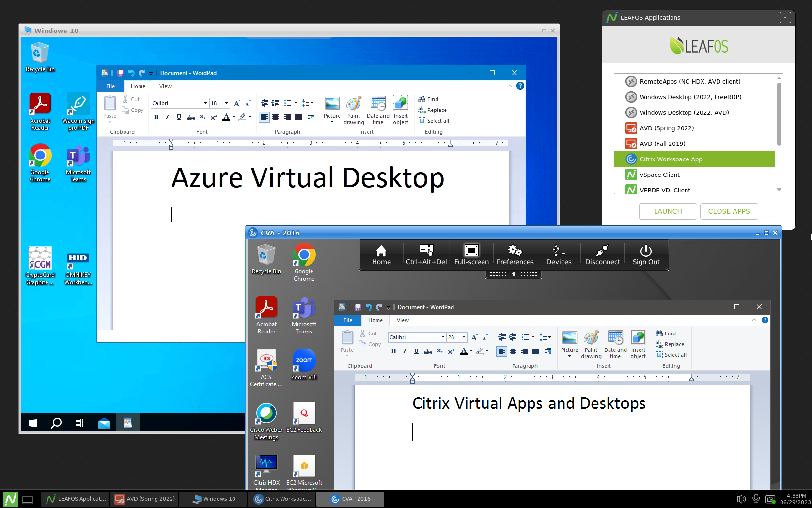
Task: Select Windows Desktop (2022, FreeRDP) entry
Action: [694, 97]
